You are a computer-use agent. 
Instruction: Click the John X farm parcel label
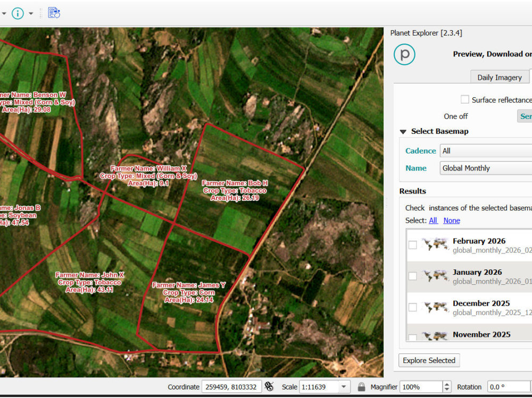(x=89, y=282)
